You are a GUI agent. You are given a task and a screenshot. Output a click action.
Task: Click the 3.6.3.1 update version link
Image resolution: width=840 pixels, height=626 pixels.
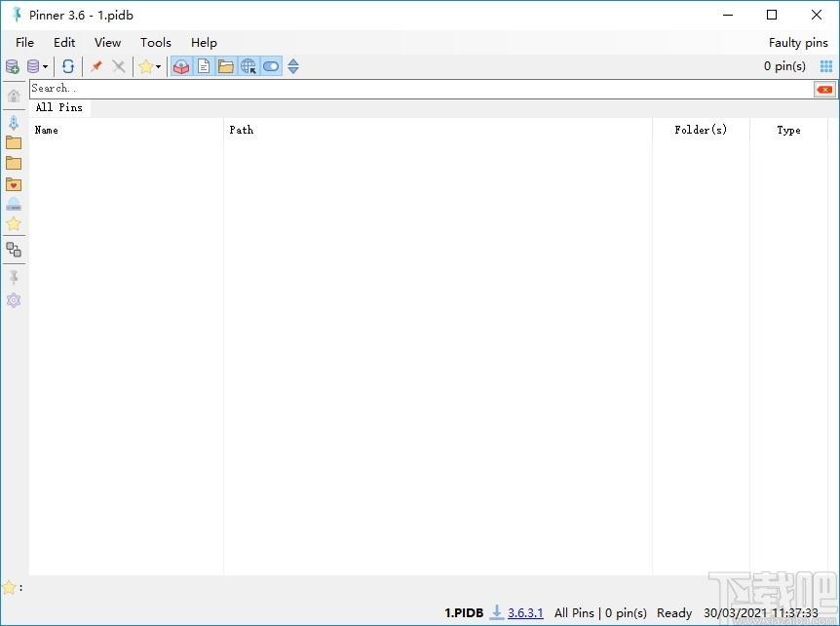click(525, 613)
